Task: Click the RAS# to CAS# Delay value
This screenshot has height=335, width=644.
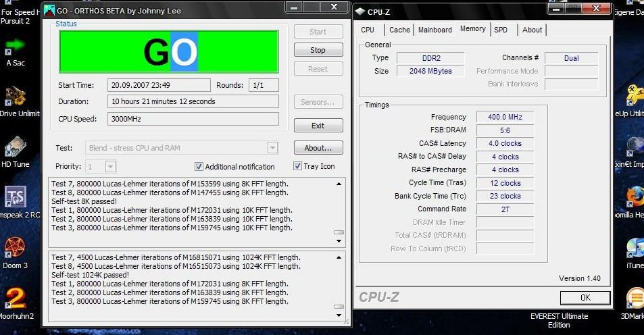Action: pos(505,157)
